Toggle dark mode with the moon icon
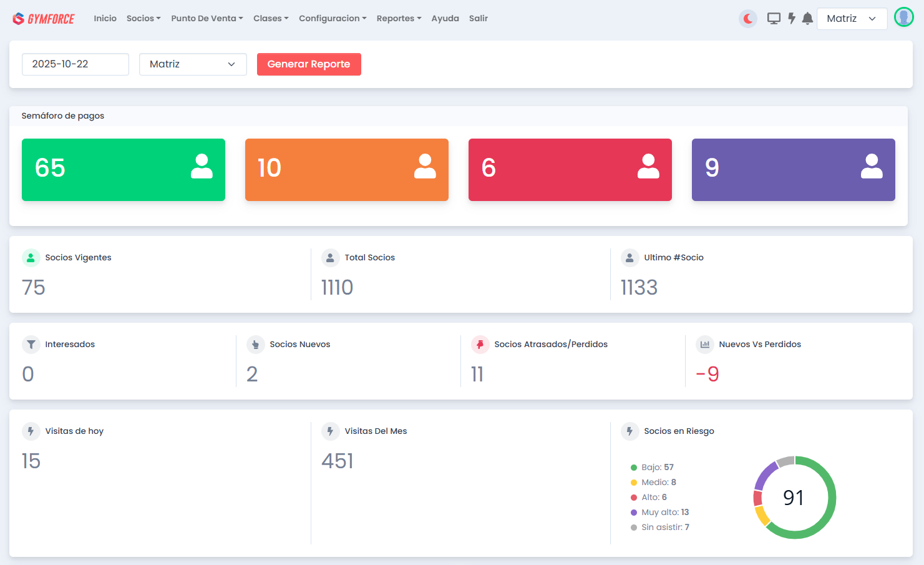 tap(747, 19)
